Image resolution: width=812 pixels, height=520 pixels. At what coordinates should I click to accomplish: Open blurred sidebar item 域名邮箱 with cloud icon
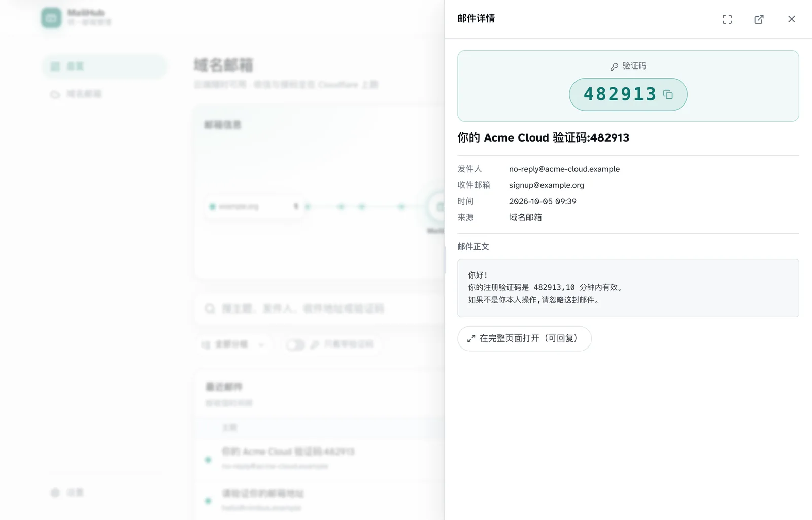(105, 94)
